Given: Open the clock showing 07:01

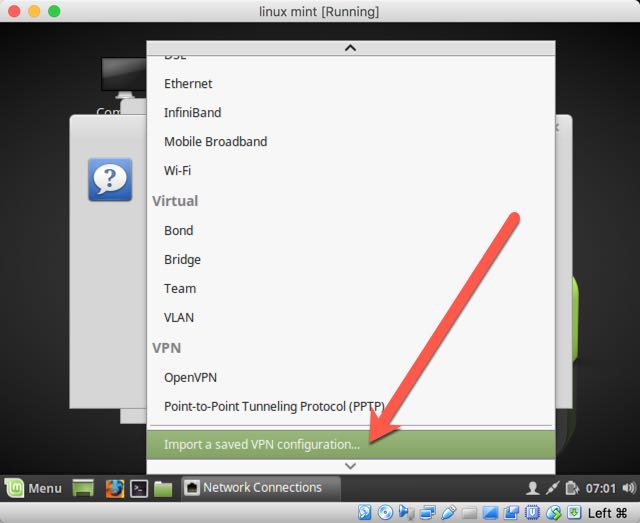Looking at the screenshot, I should tap(600, 488).
